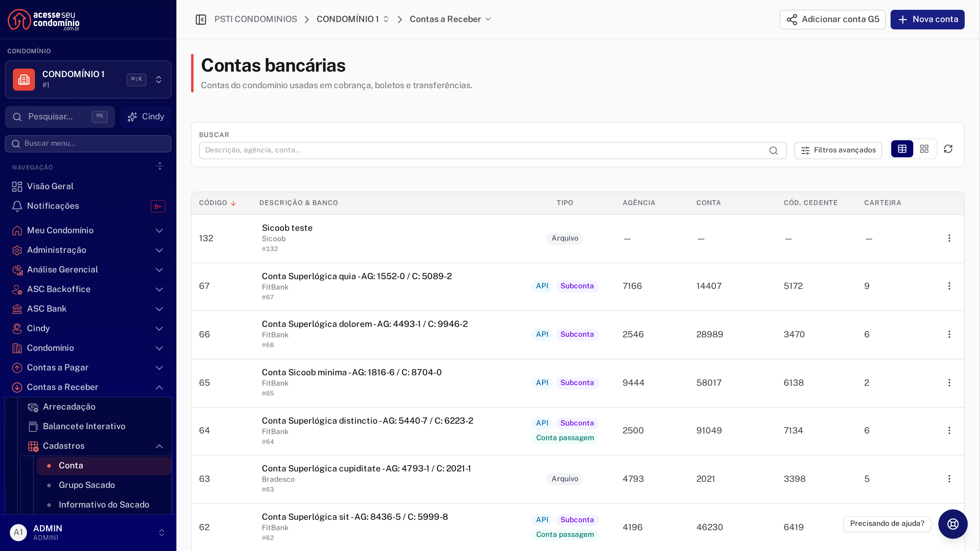
Task: Expand Análise Gerencial menu
Action: 88,270
